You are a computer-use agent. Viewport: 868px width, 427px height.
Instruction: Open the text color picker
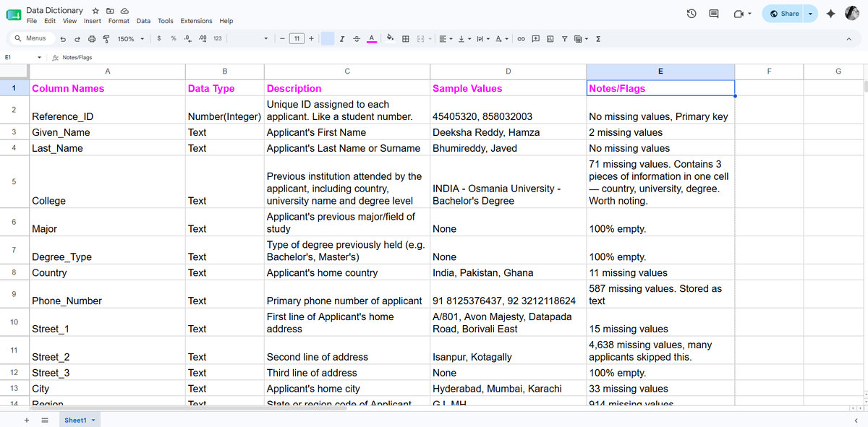(x=371, y=39)
